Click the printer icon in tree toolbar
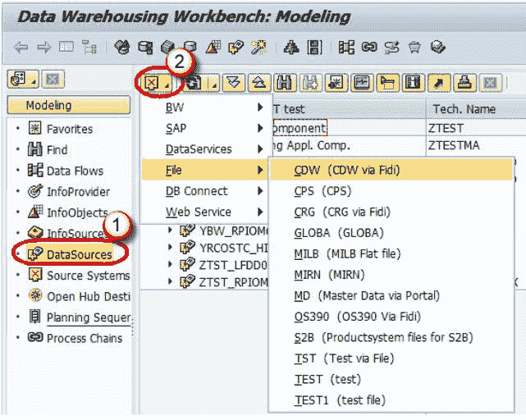The width and height of the screenshot is (526, 420). click(464, 83)
